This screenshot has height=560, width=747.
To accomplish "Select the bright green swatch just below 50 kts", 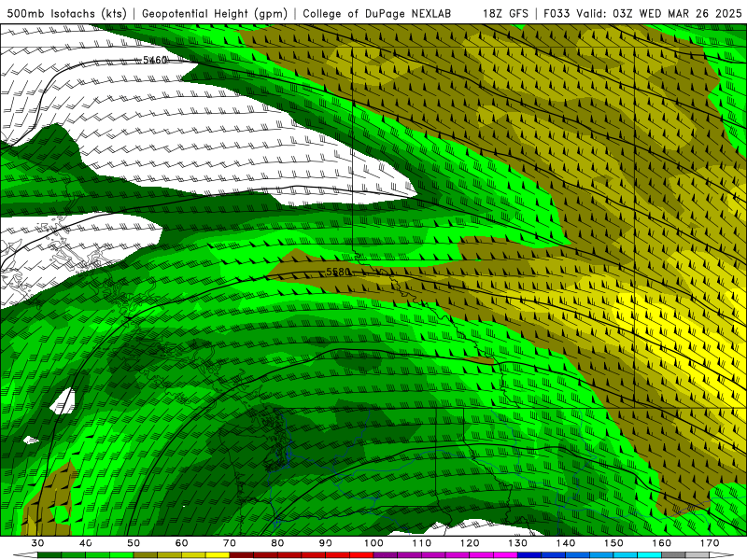I will (121, 555).
